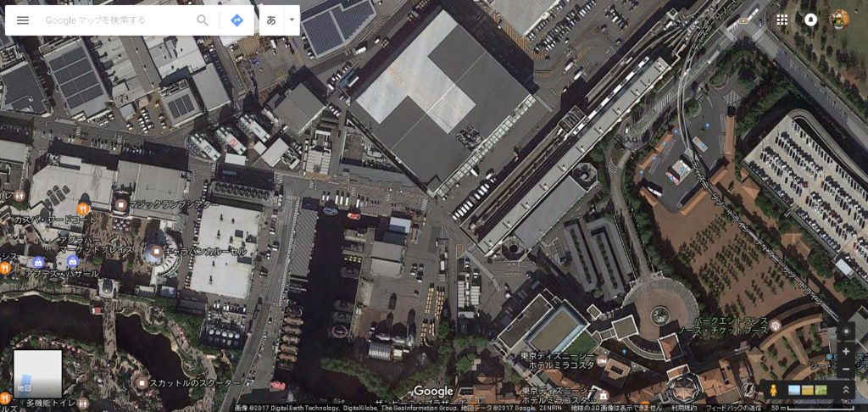Open the first sky photo thumbnail
The width and height of the screenshot is (868, 412).
[x=793, y=390]
